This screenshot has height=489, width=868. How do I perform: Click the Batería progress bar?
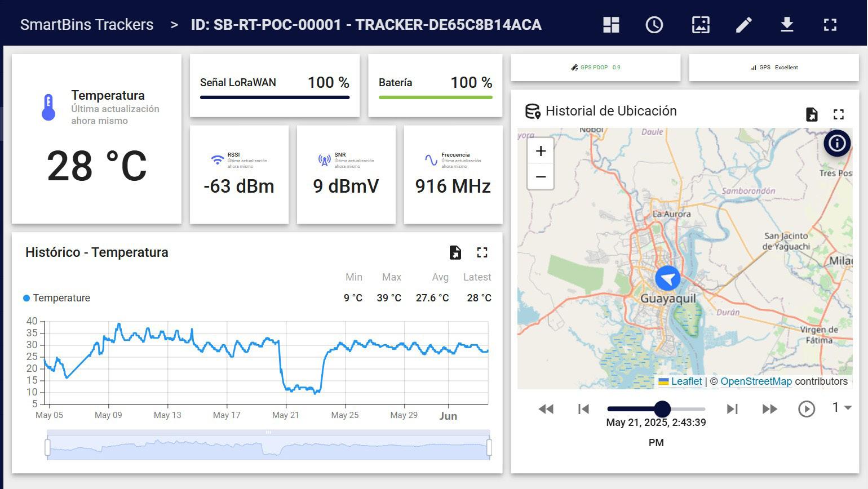tap(436, 97)
